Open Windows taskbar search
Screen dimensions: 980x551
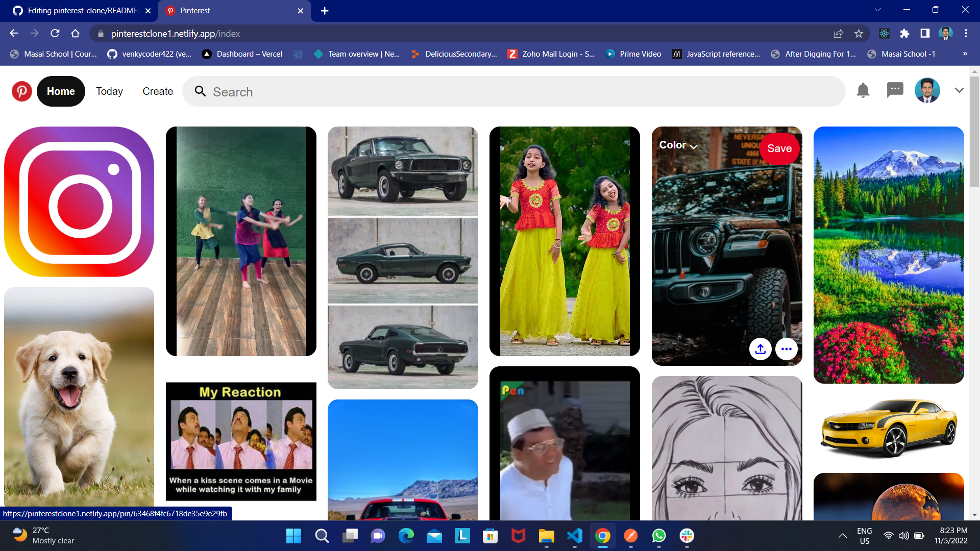[x=322, y=536]
